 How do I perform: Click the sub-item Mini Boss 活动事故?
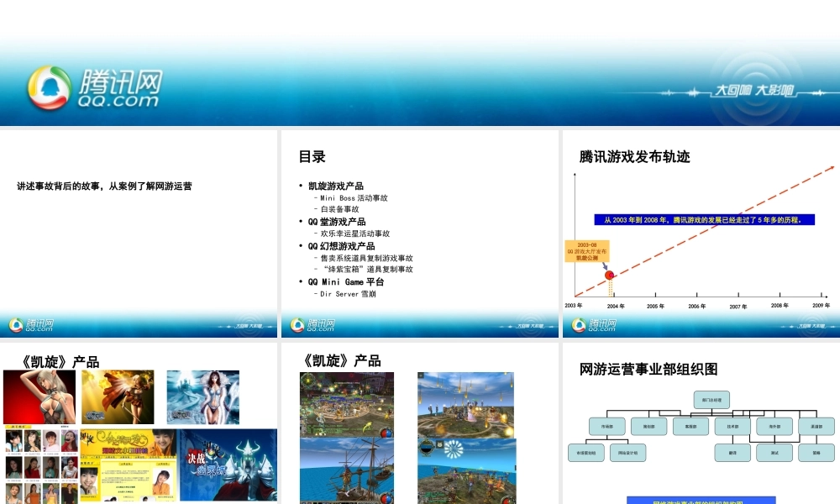(354, 197)
